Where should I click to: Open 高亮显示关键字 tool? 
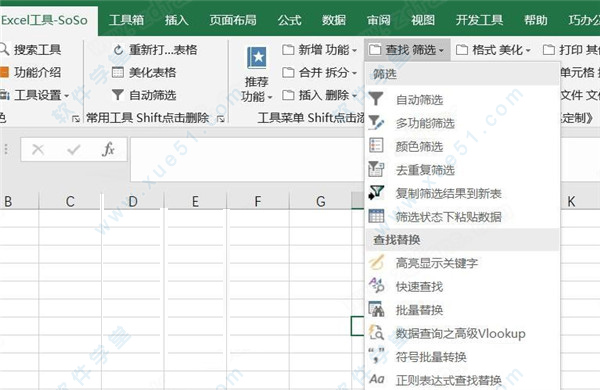point(437,263)
